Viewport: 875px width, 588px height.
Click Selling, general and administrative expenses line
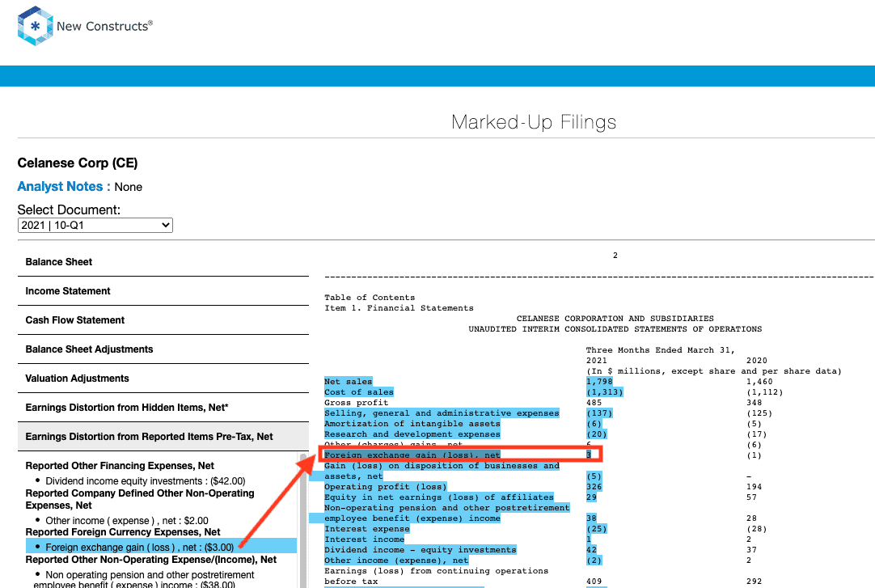(x=442, y=413)
